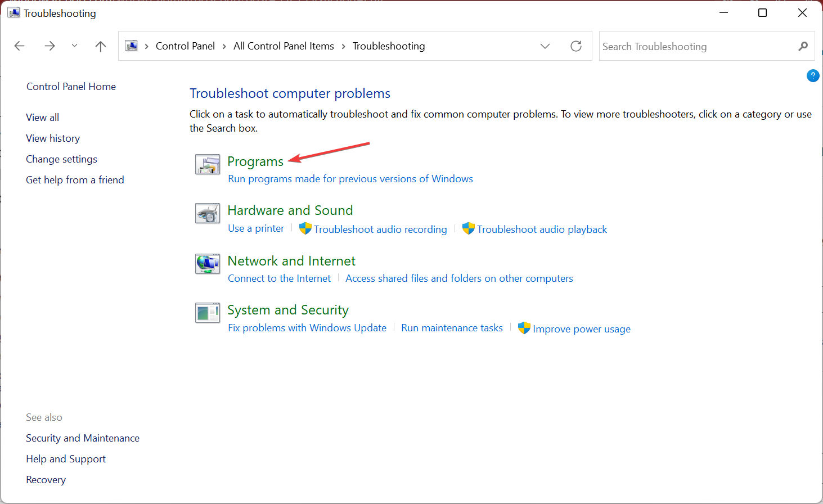
Task: Click shield icon beside Improve power usage
Action: (524, 328)
